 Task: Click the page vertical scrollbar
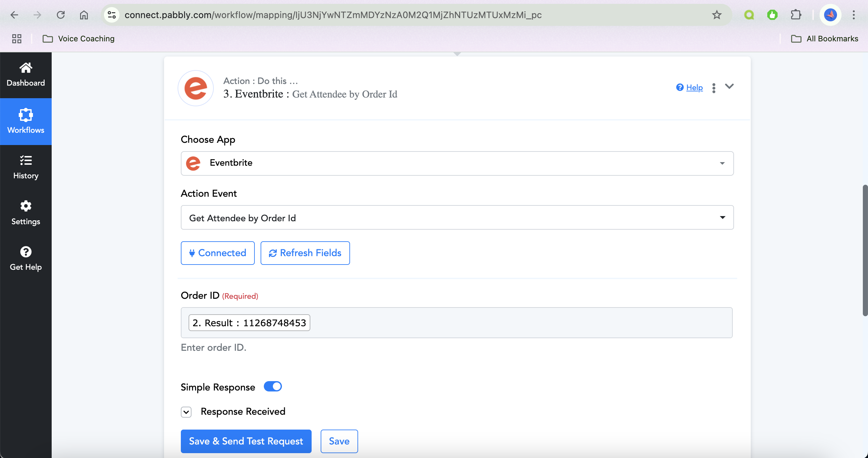[865, 250]
